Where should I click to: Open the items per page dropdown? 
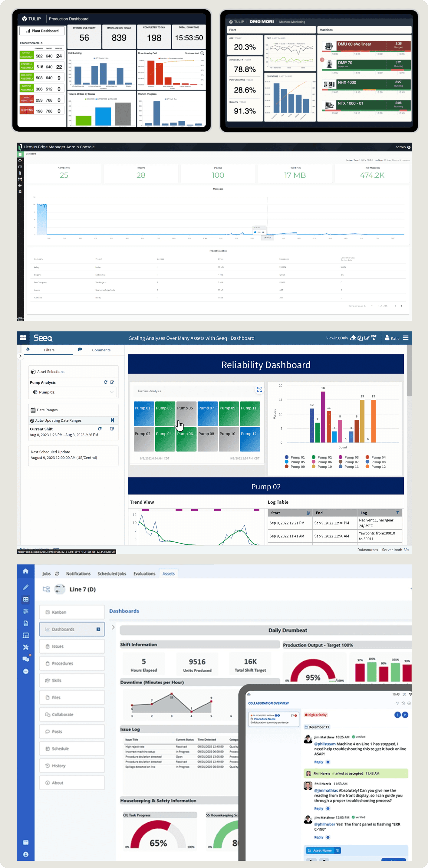point(369,306)
